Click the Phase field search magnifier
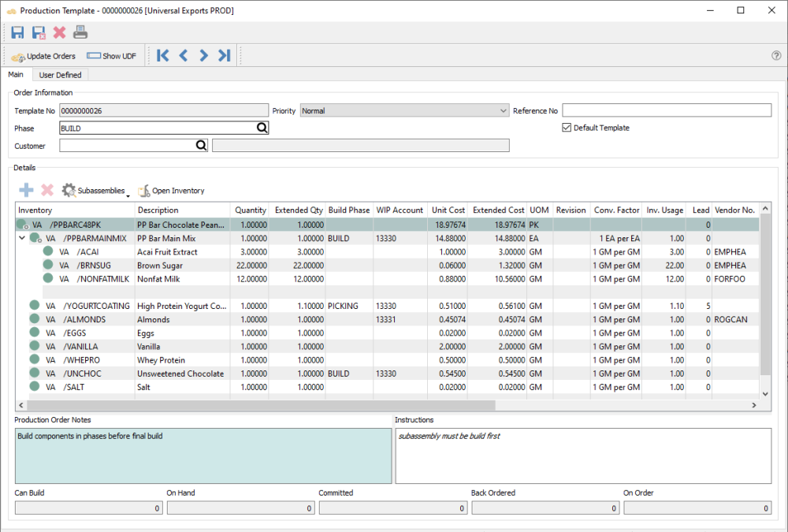 (x=262, y=128)
